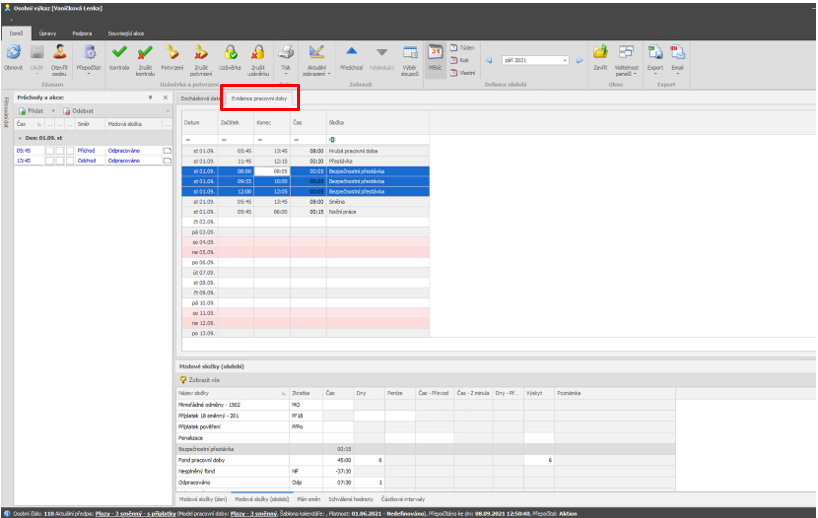Screen dimensions: 818x518
Task: Switch to Částkové intervaly tab
Action: [403, 499]
